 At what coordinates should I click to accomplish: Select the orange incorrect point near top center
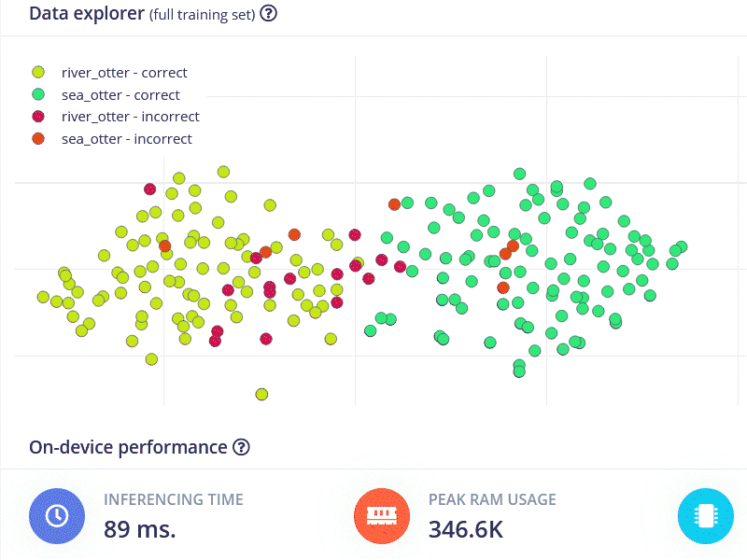394,203
